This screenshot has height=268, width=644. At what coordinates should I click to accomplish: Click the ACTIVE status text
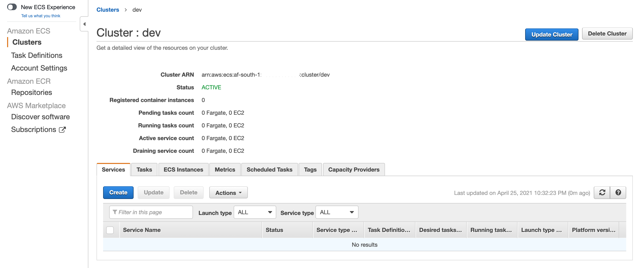pos(211,87)
